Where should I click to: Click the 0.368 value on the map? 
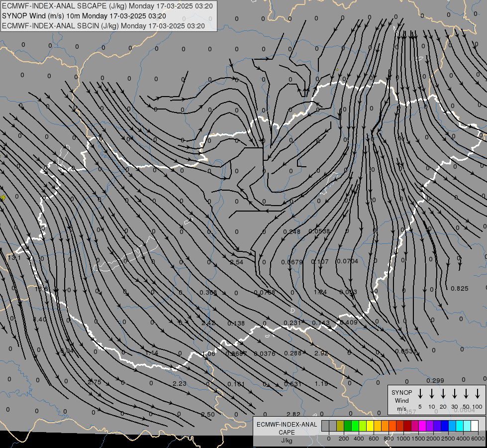coord(208,293)
